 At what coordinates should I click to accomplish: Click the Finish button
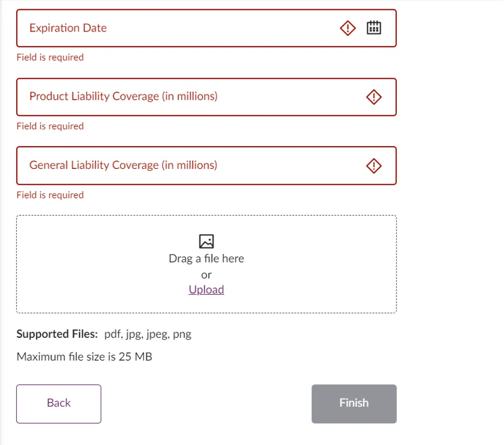point(354,403)
